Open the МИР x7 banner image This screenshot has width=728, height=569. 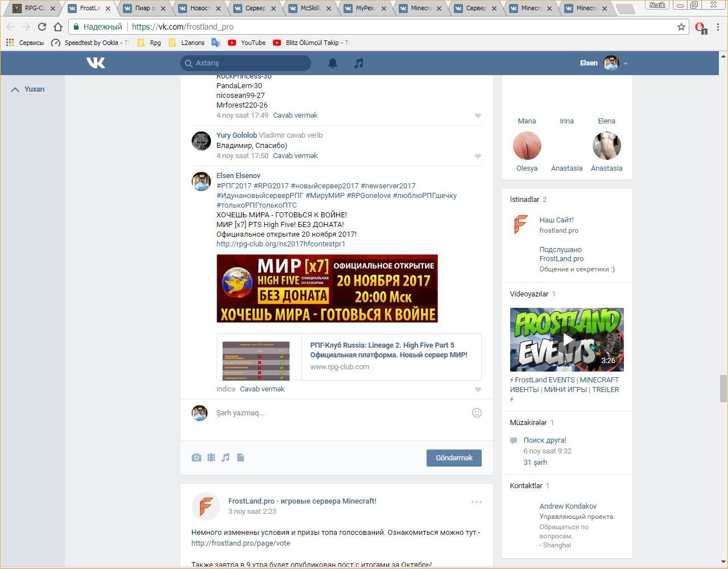pos(327,288)
